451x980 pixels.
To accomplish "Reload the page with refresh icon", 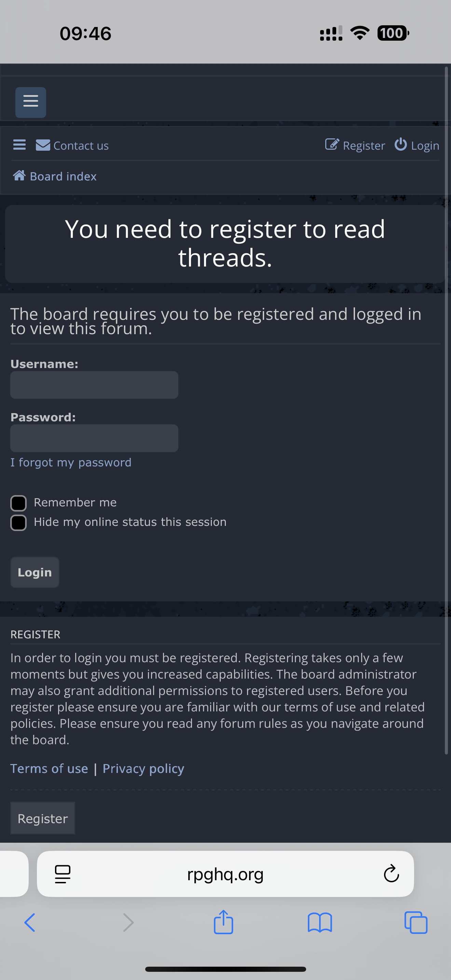I will (391, 874).
